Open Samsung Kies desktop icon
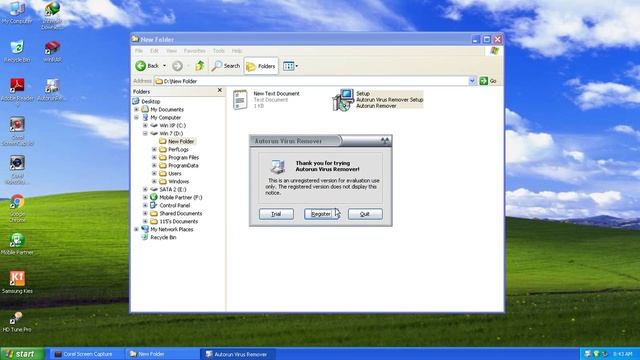The height and width of the screenshot is (360, 640). click(x=17, y=282)
